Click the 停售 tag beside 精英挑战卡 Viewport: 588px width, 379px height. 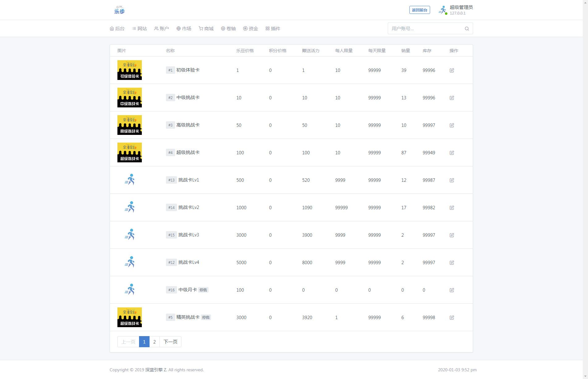206,318
